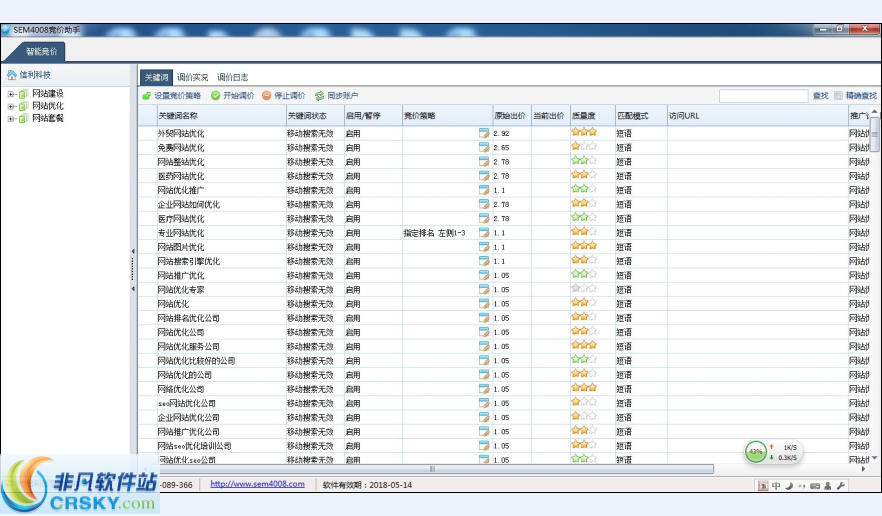Click the star rating in row 外贸网站优化
Viewport: 882px width, 516px height.
pyautogui.click(x=584, y=133)
